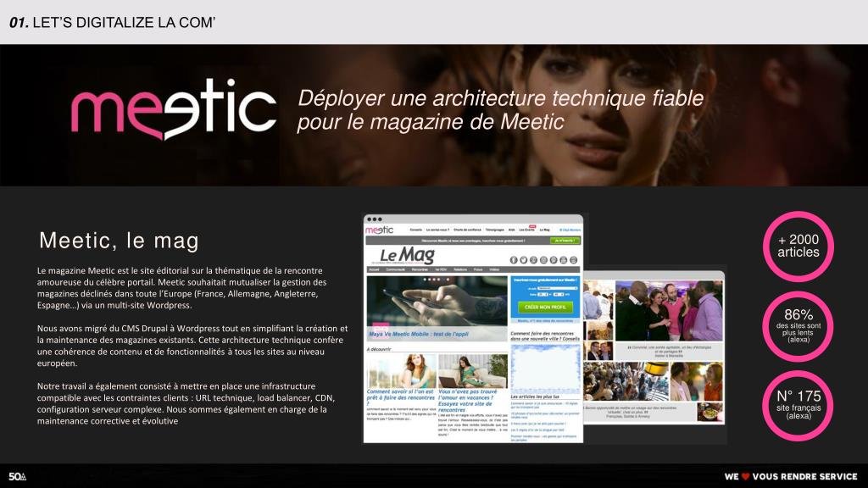Open the Maya Vs Meetic Mobile article headline
868x488 pixels.
coord(419,334)
